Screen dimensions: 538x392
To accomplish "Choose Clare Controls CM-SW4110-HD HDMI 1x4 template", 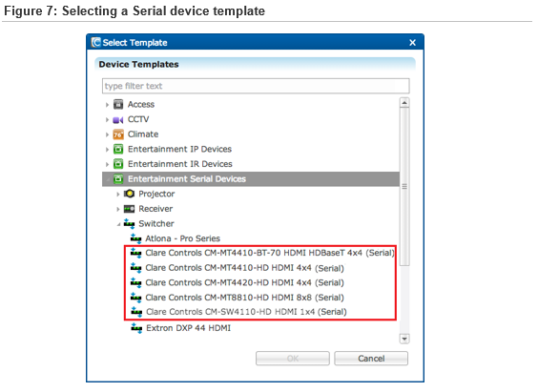I will pyautogui.click(x=246, y=312).
